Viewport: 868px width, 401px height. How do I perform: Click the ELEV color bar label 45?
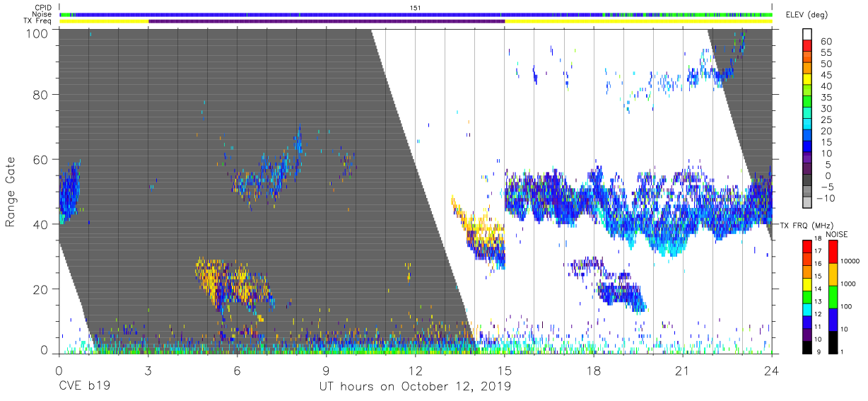825,75
